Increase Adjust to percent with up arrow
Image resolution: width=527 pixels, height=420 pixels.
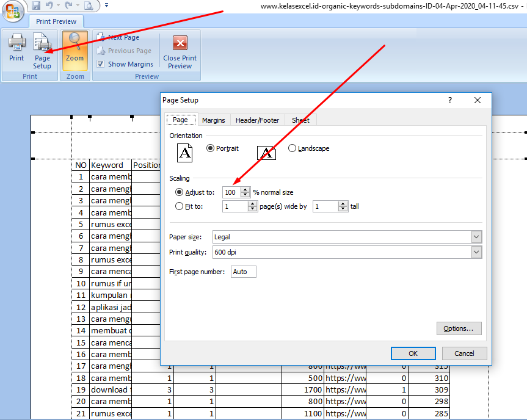tap(245, 190)
